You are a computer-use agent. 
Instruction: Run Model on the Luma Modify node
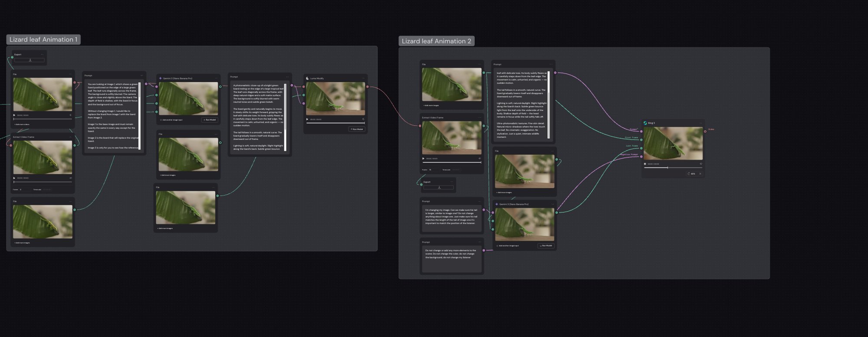(x=356, y=129)
